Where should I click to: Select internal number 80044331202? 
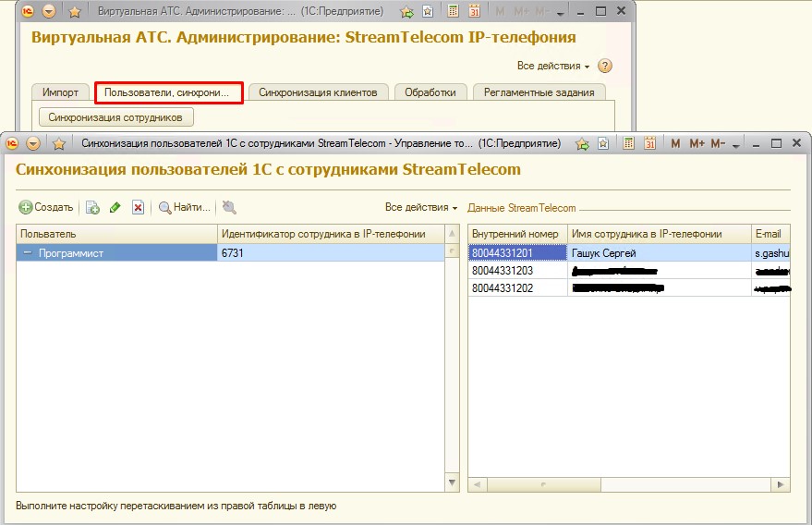click(x=518, y=288)
